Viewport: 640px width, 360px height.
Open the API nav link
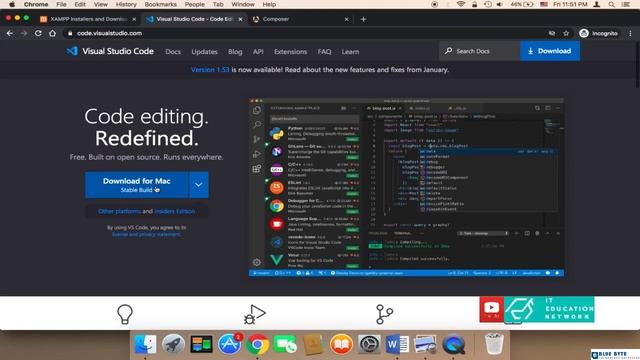pyautogui.click(x=258, y=52)
